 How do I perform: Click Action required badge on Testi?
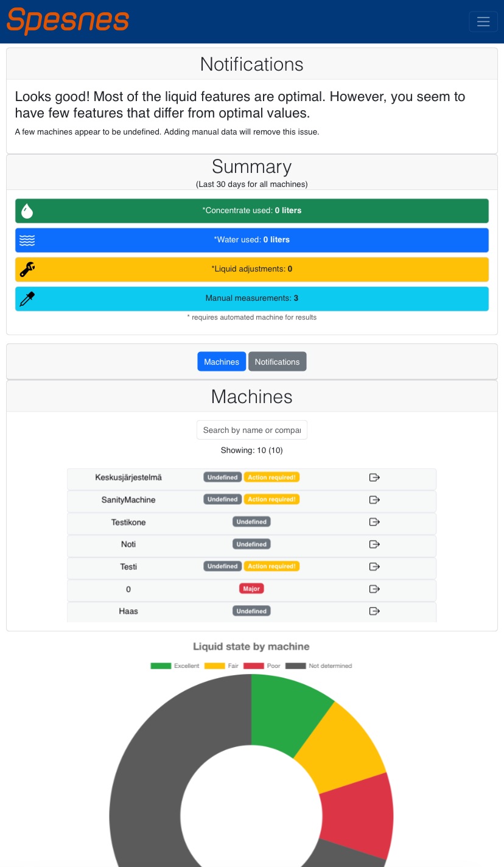[x=271, y=566]
